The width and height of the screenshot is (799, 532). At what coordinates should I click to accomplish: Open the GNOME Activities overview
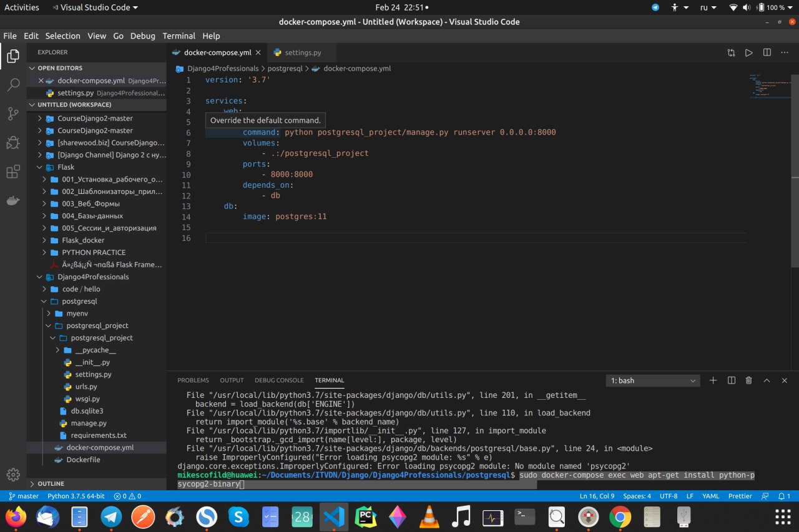pyautogui.click(x=22, y=7)
